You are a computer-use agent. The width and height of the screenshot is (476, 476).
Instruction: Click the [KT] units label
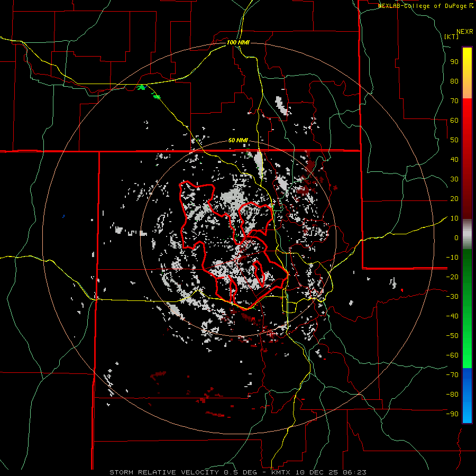[451, 36]
